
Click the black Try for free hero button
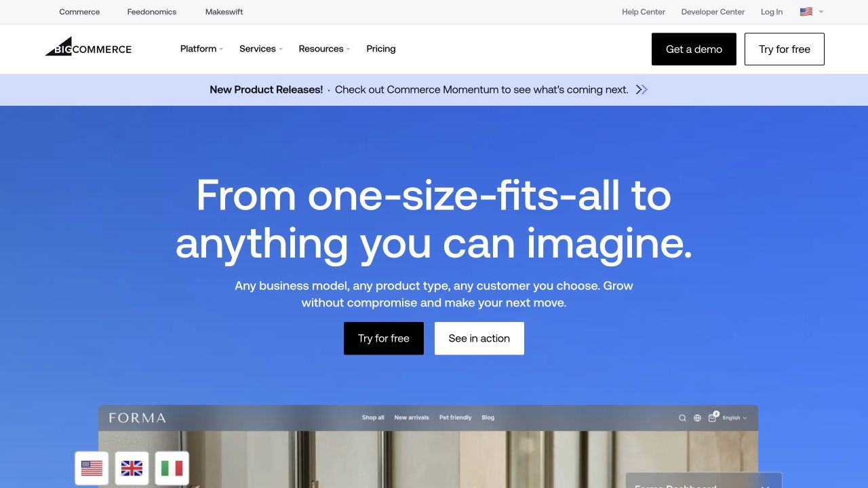384,338
